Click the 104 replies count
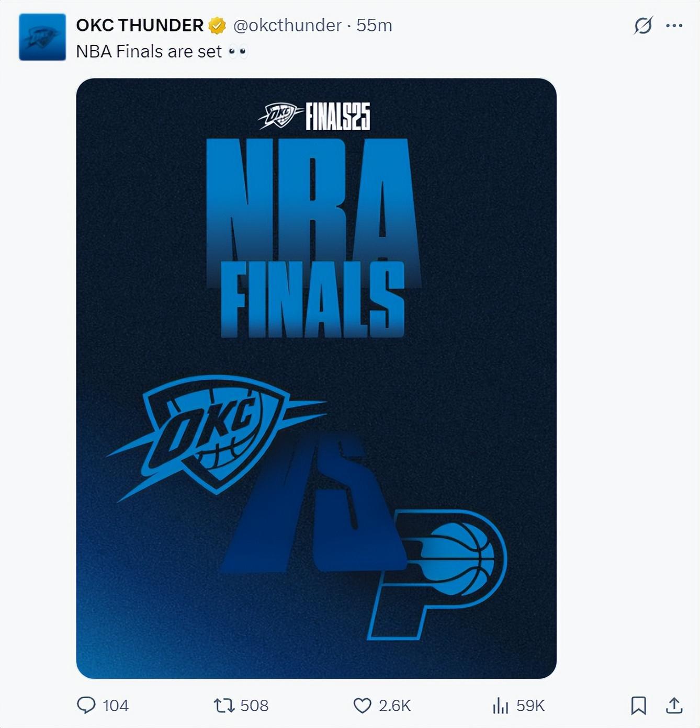 (x=116, y=706)
